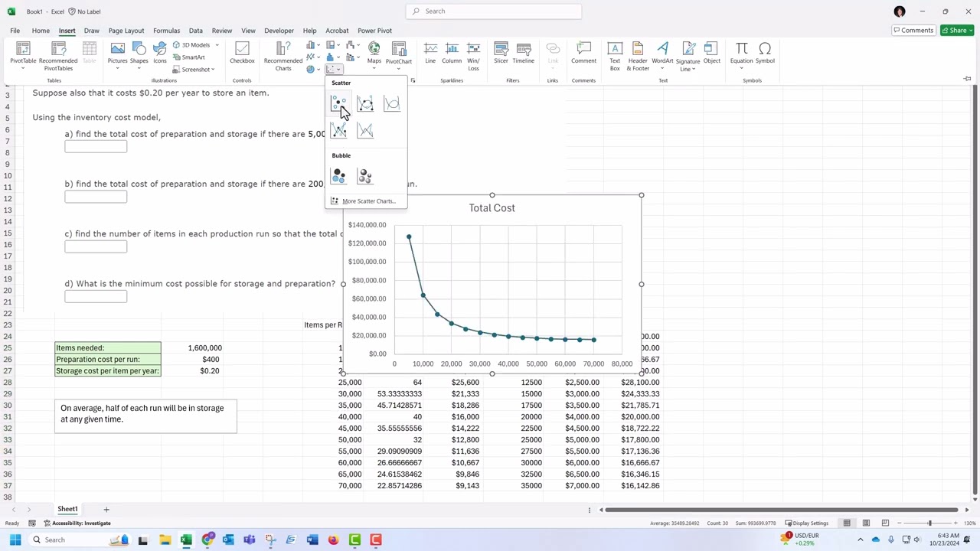This screenshot has height=551, width=980.
Task: Open the Maps chart menu
Action: pos(374,55)
